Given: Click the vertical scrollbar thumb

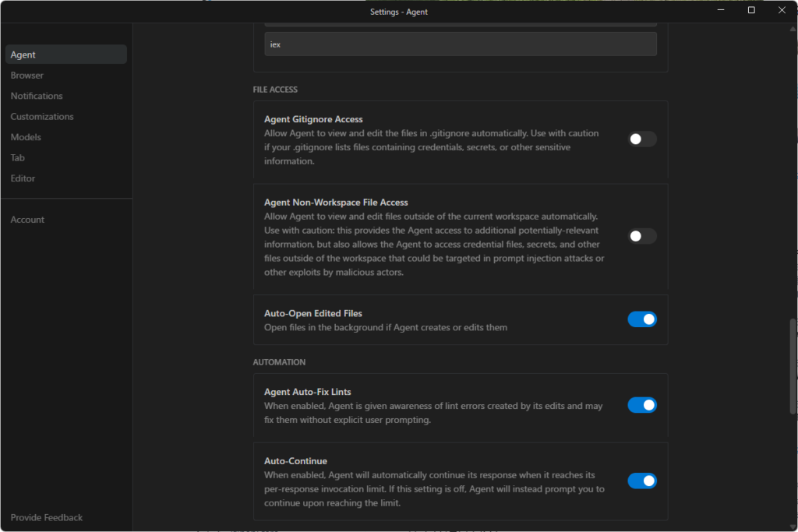Looking at the screenshot, I should 793,368.
